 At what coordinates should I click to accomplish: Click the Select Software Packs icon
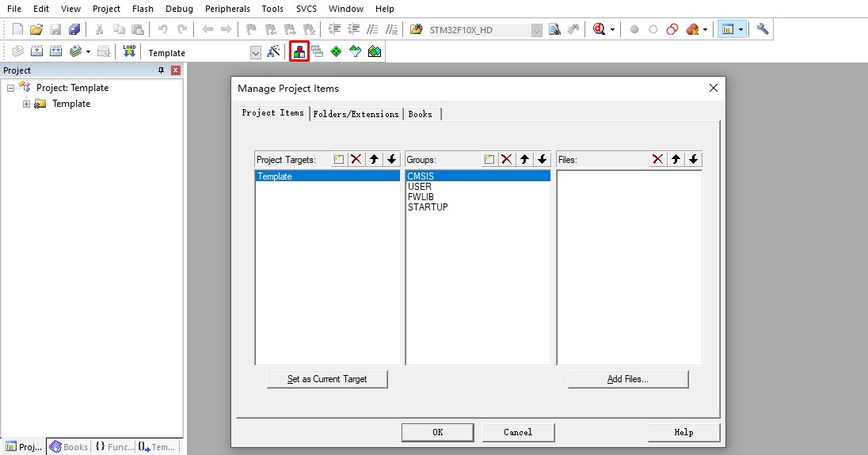pos(356,51)
